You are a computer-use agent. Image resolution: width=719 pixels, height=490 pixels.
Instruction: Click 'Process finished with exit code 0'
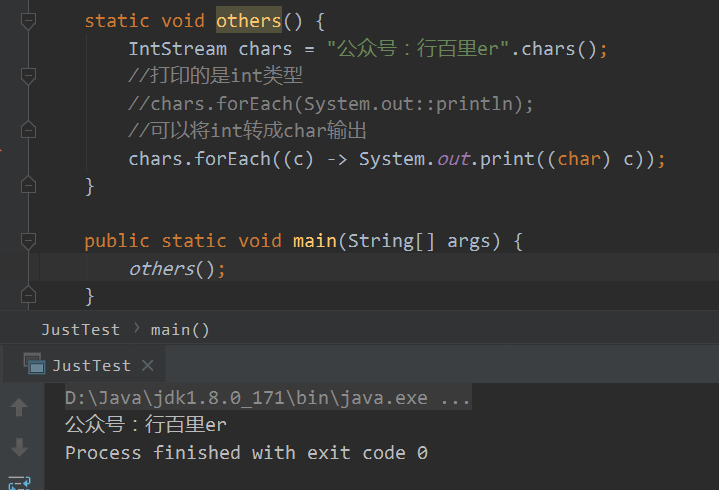pos(246,452)
